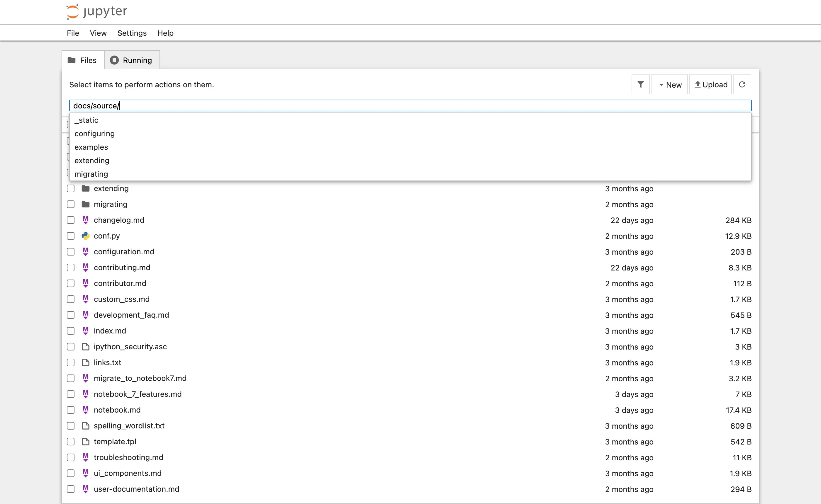Tick the checkbox for changelog.md
Viewport: 821px width, 504px height.
71,220
